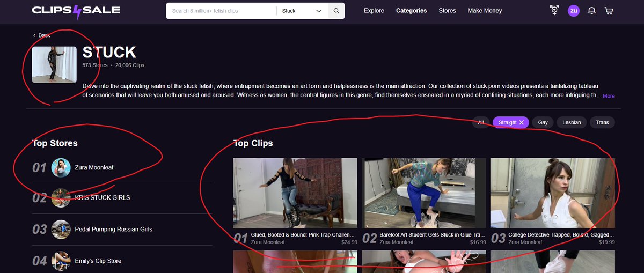Select the Trans filter pill
The image size is (644, 273).
[602, 122]
